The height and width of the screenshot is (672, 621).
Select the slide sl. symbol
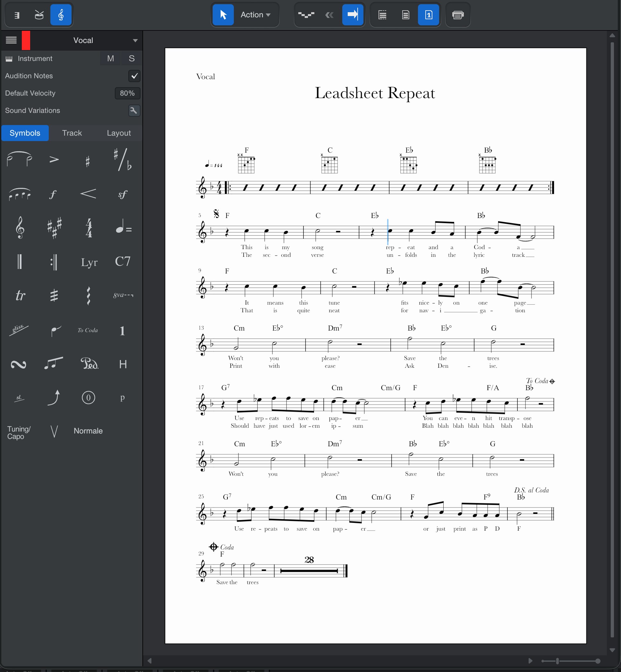click(19, 398)
